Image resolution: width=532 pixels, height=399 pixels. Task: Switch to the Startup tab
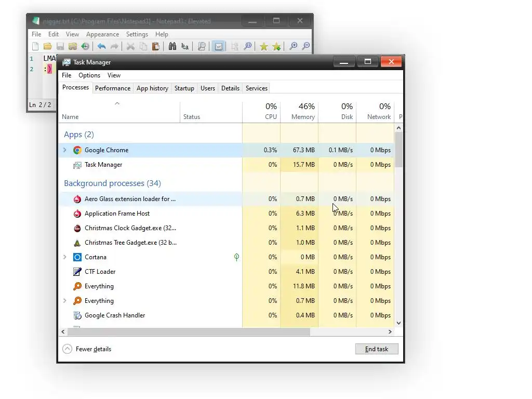tap(184, 88)
